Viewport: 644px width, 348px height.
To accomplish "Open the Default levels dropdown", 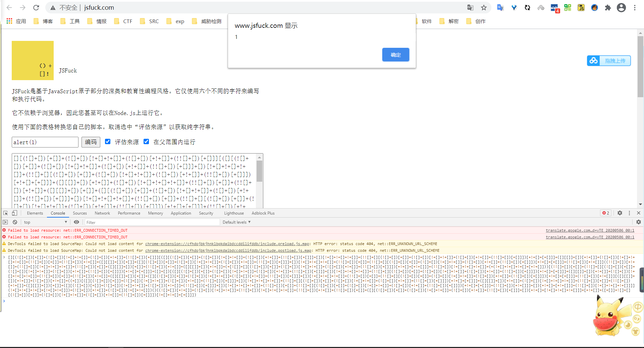I will pyautogui.click(x=237, y=222).
